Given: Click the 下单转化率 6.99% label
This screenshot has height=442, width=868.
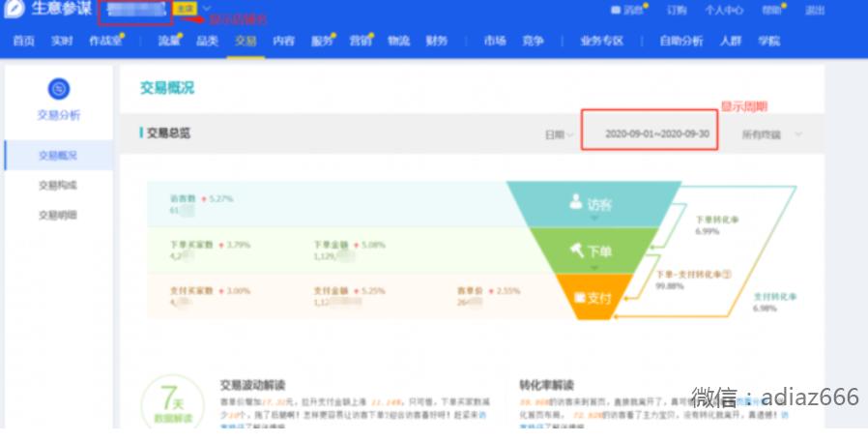Looking at the screenshot, I should (x=717, y=225).
